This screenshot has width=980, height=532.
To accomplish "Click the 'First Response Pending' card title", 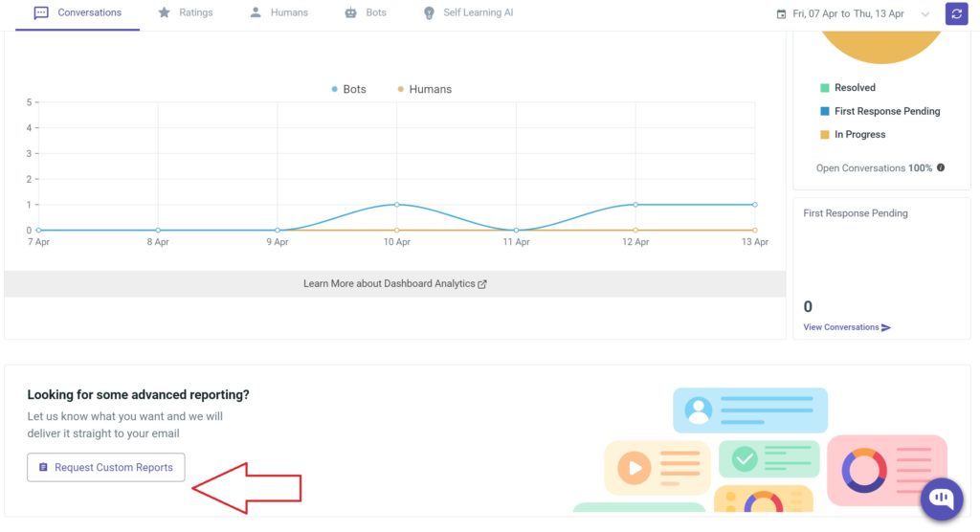I will pos(856,213).
